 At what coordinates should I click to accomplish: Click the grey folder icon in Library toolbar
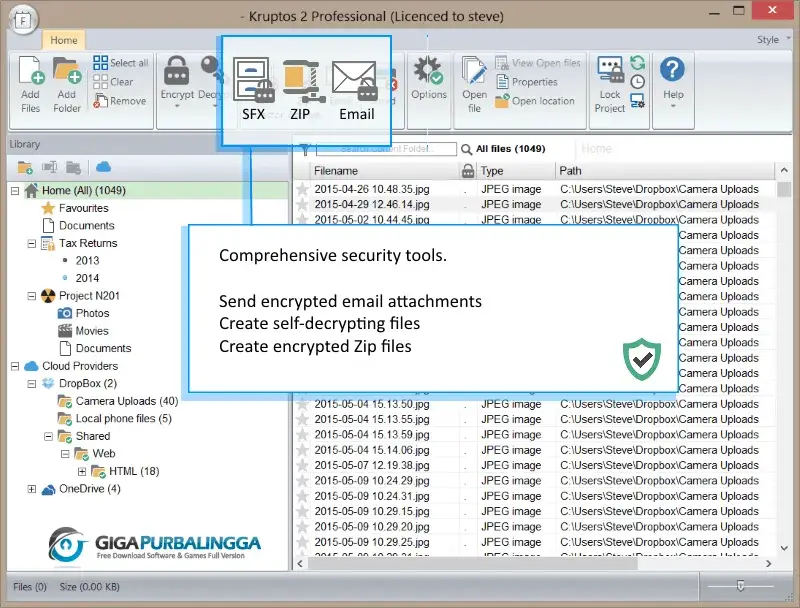tap(73, 167)
